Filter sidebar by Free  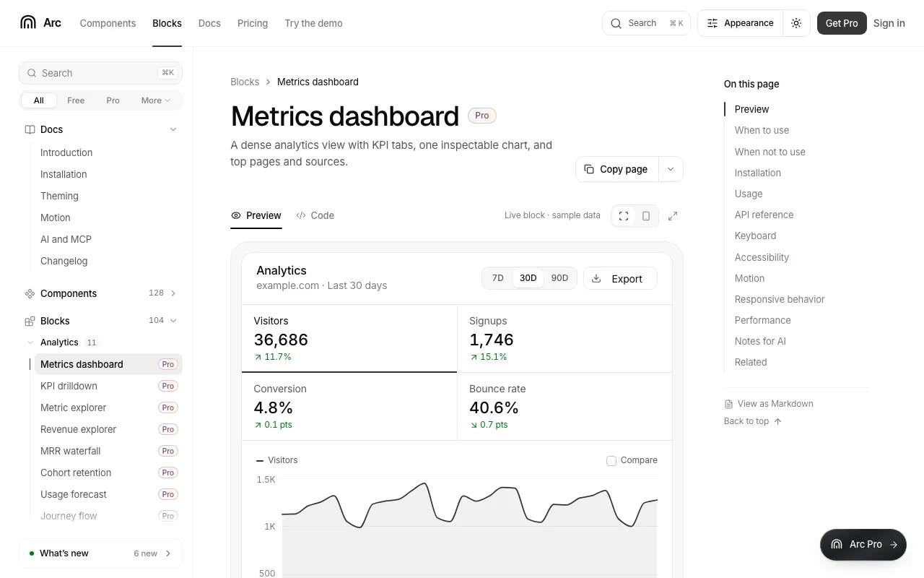(76, 100)
